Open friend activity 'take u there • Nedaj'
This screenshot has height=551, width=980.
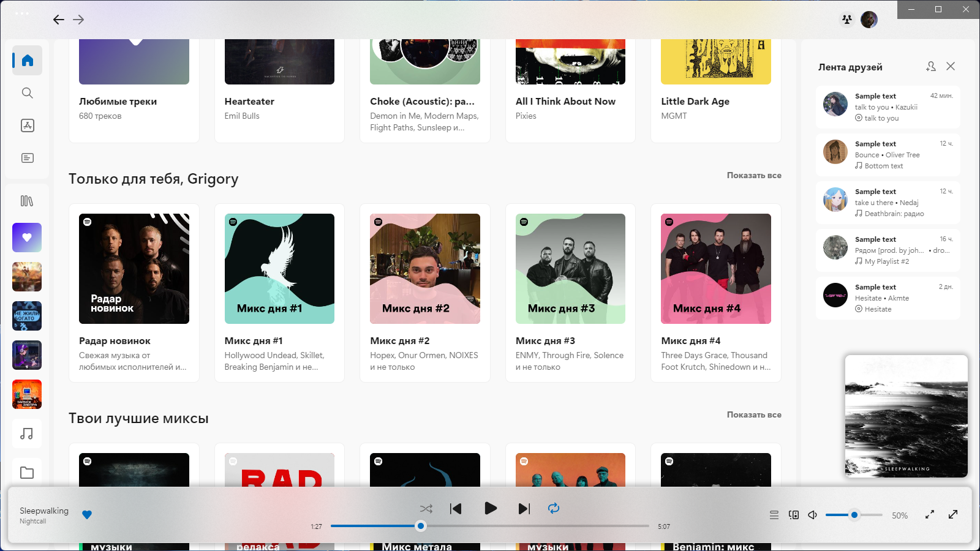[887, 203]
